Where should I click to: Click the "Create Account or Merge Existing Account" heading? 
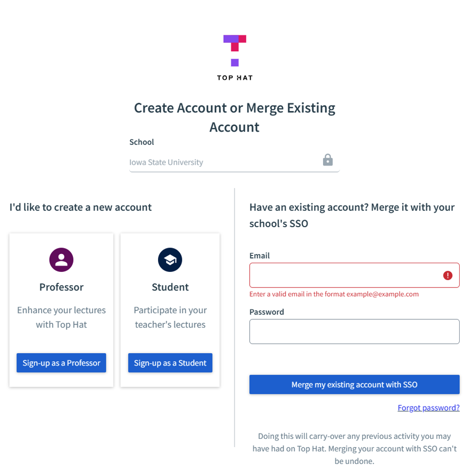point(234,117)
